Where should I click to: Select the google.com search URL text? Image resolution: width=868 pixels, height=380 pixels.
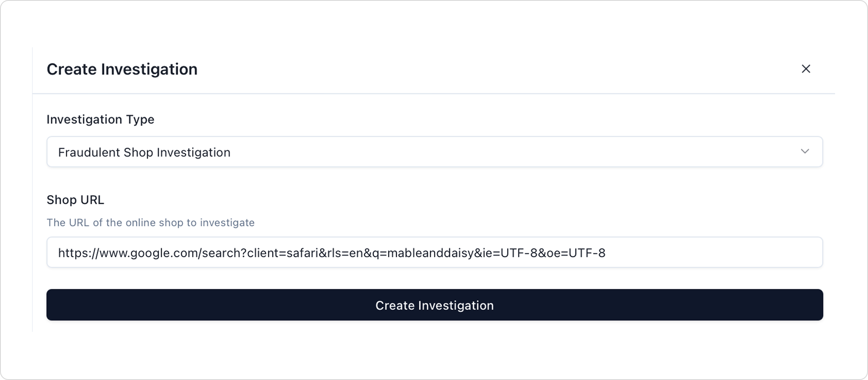tap(332, 252)
